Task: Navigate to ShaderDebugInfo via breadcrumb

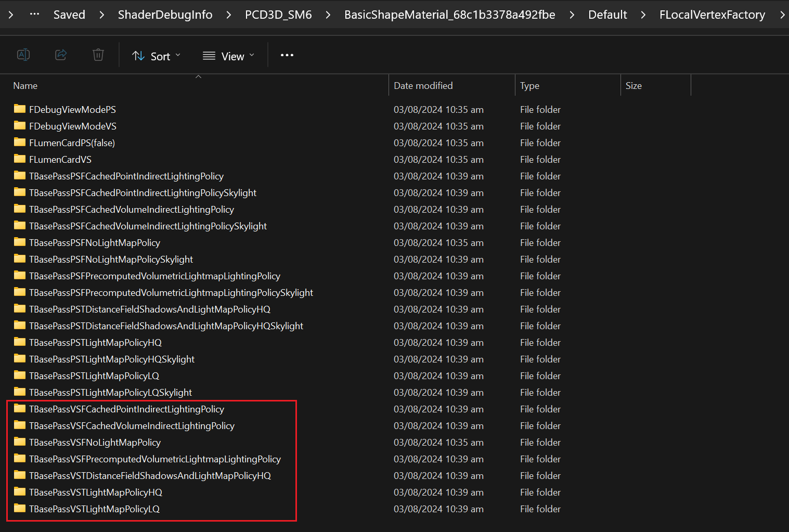Action: tap(165, 14)
